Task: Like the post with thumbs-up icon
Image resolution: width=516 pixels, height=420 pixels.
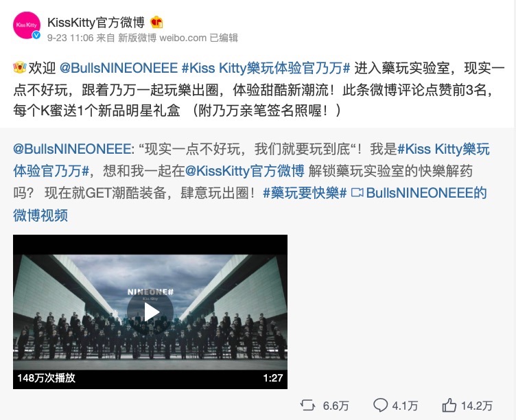Action: [449, 405]
